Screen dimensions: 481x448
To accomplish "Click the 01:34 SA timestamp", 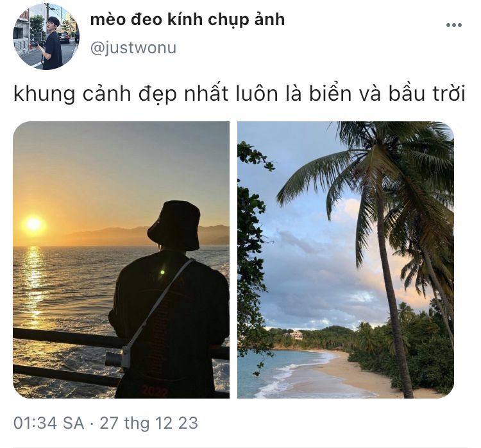I will [x=49, y=423].
